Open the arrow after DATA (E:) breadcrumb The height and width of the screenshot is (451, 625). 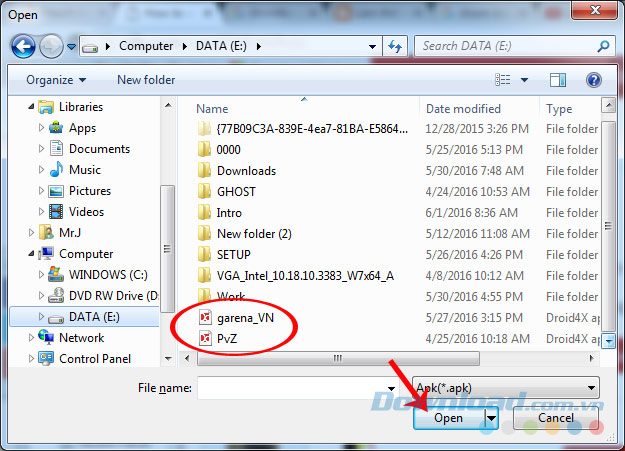(259, 47)
